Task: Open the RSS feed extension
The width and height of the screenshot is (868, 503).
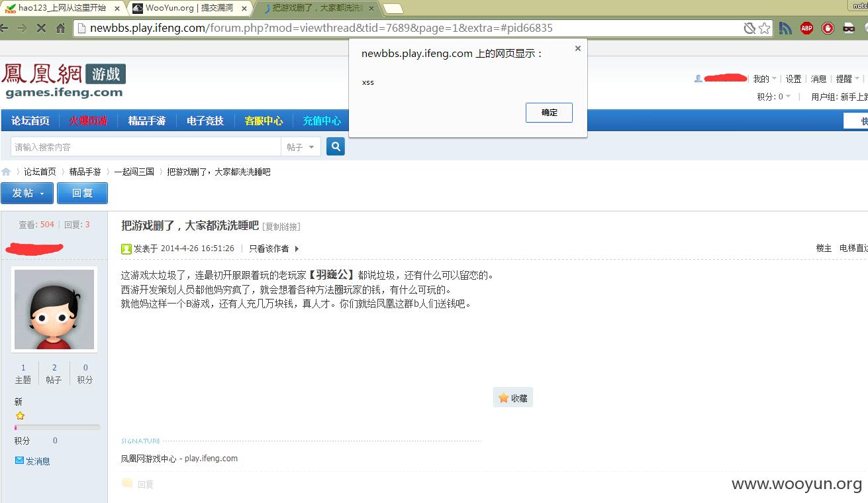Action: pyautogui.click(x=785, y=28)
